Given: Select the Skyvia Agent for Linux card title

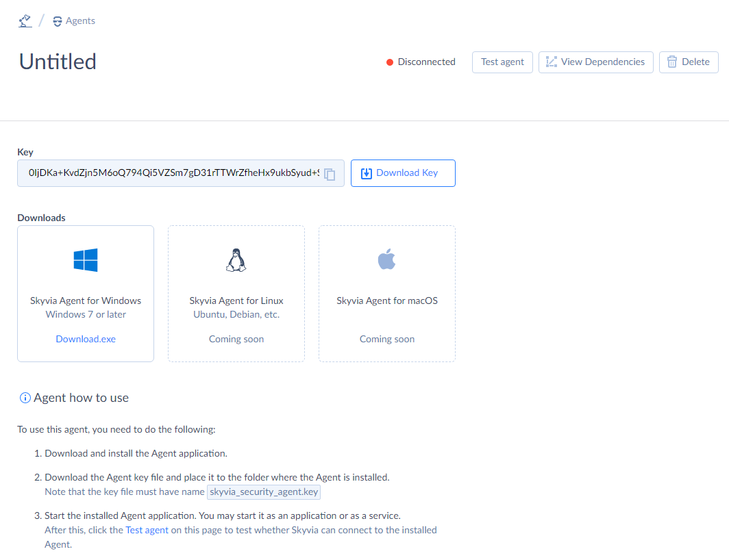Looking at the screenshot, I should [x=236, y=301].
